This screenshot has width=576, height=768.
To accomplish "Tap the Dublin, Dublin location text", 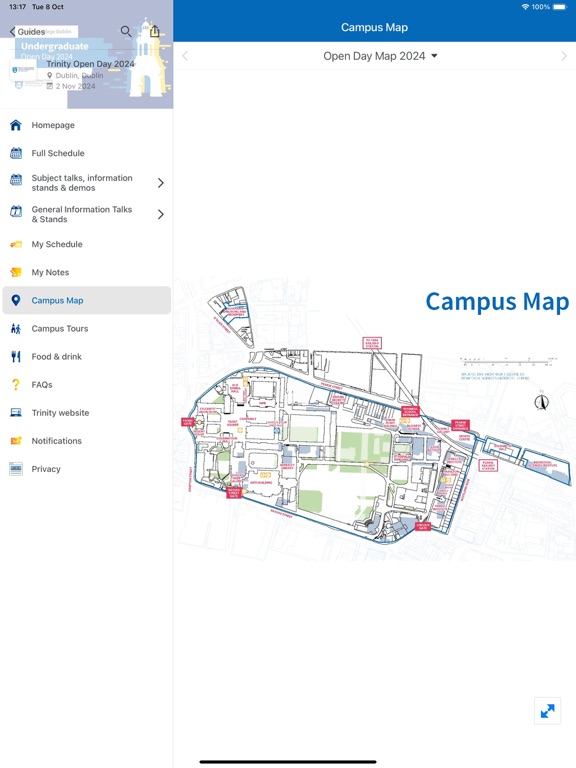I will pyautogui.click(x=79, y=75).
